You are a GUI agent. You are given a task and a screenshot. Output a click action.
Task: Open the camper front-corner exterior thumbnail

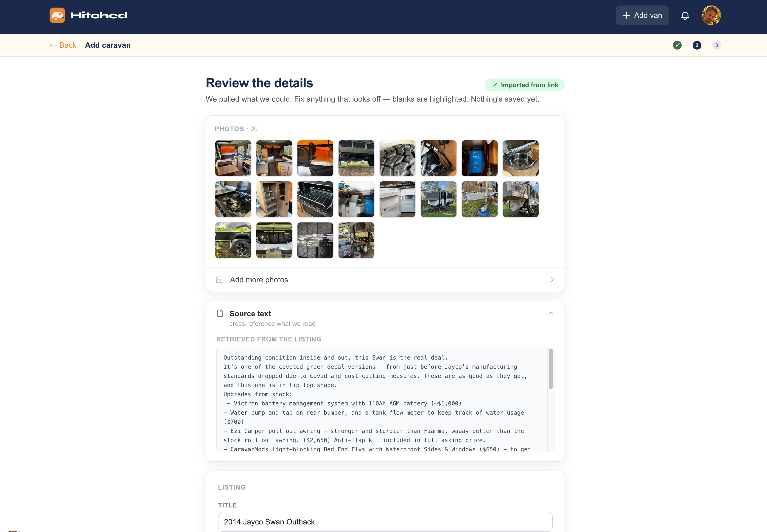pyautogui.click(x=521, y=199)
